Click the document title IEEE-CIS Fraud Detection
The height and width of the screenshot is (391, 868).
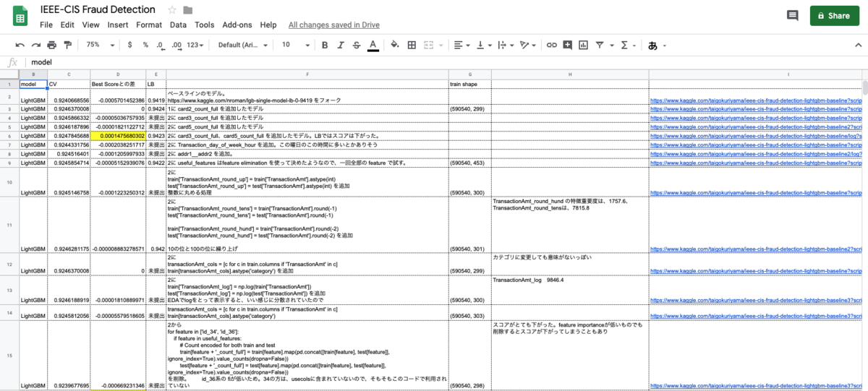tap(98, 10)
